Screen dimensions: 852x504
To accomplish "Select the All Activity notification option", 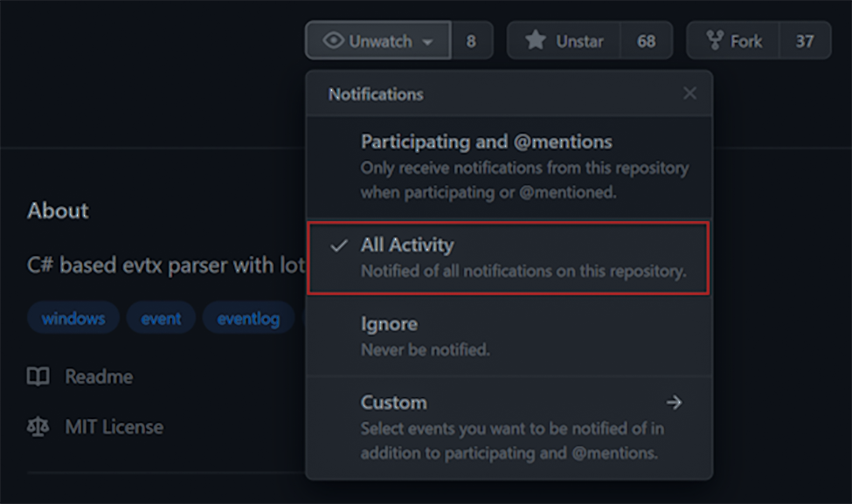I will point(509,258).
